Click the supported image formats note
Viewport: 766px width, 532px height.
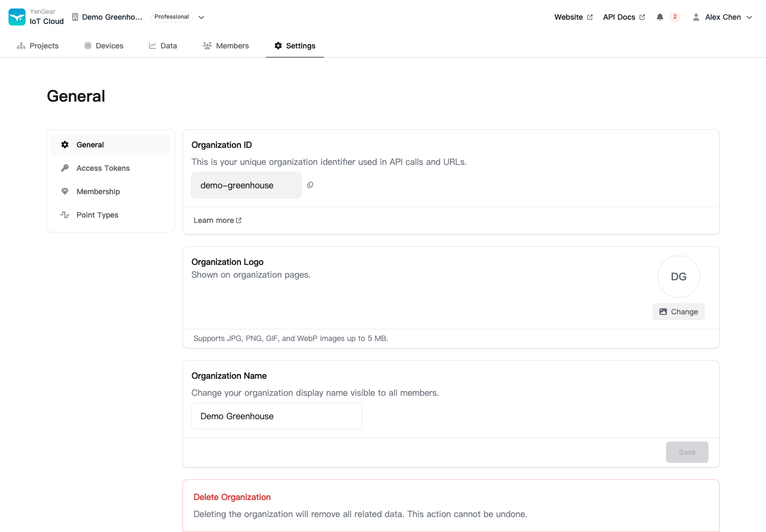(x=291, y=338)
